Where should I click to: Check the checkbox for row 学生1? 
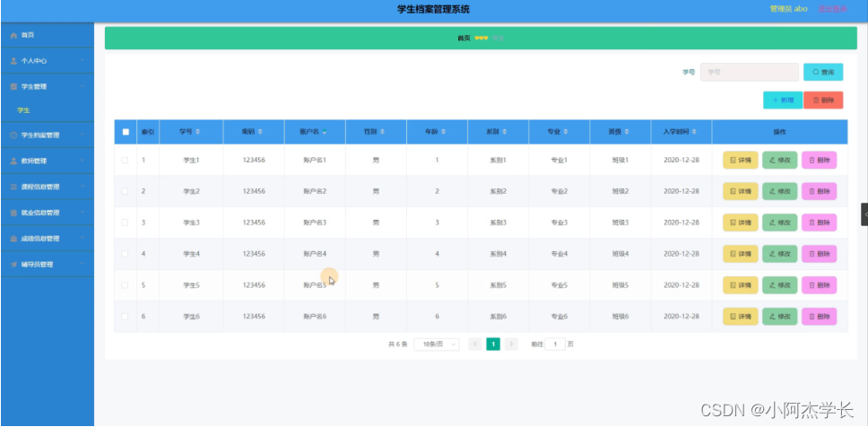(126, 160)
